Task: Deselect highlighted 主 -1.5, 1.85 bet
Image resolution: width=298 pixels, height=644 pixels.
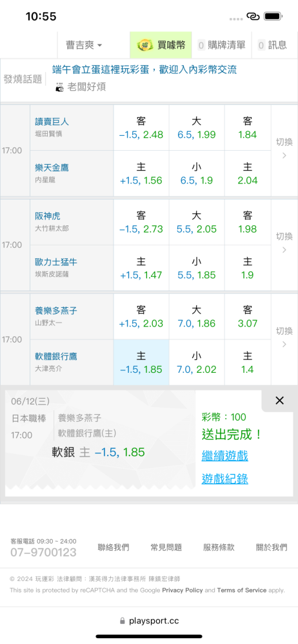Action: [141, 362]
